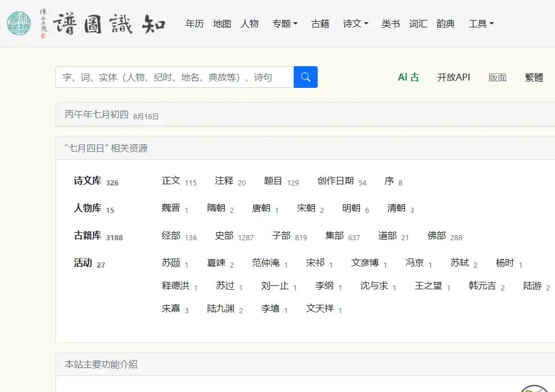Click 李纲 in the 活动 list

pyautogui.click(x=325, y=286)
